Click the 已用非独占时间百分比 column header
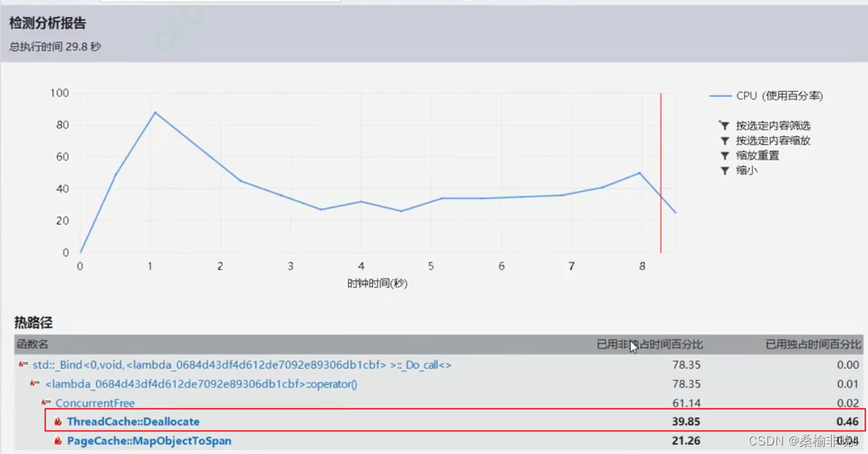The width and height of the screenshot is (868, 454). [649, 345]
